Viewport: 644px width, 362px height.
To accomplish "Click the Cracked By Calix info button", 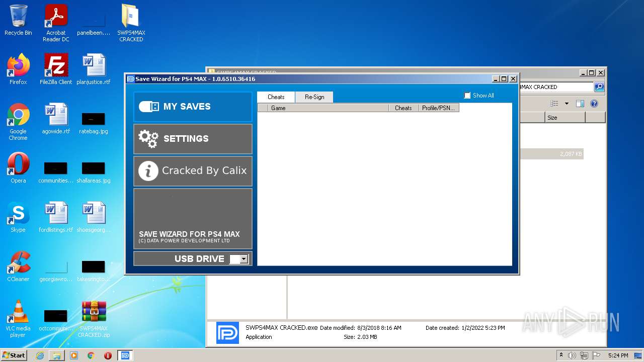I will (193, 171).
